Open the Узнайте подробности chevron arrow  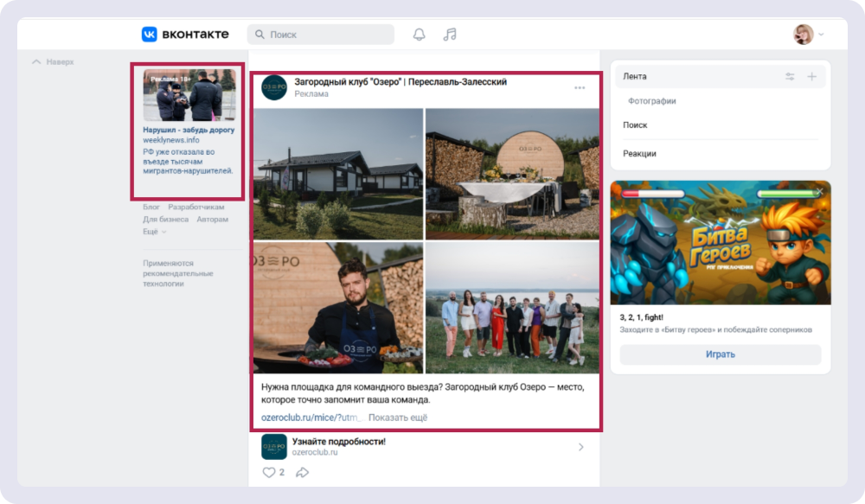point(580,447)
